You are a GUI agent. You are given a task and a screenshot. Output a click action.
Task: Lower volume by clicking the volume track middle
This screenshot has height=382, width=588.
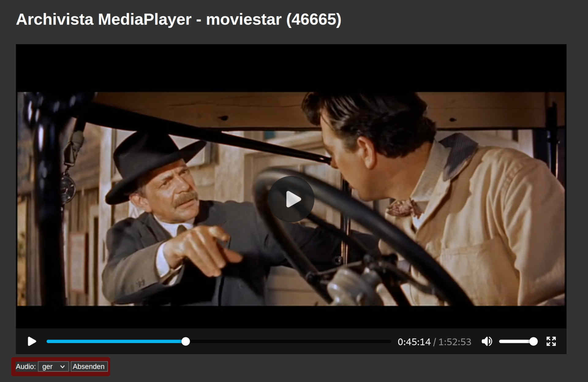(516, 341)
